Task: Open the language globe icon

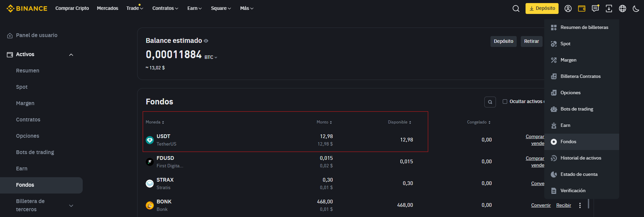Action: (623, 9)
